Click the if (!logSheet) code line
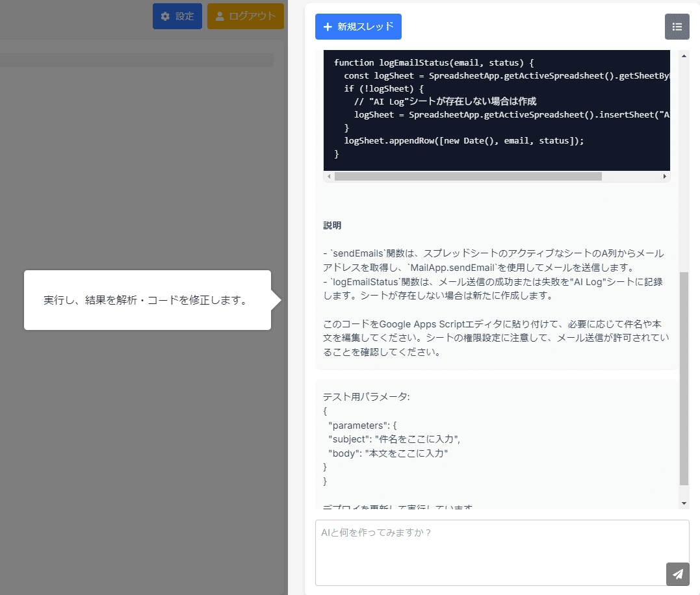700x595 pixels. pos(383,89)
